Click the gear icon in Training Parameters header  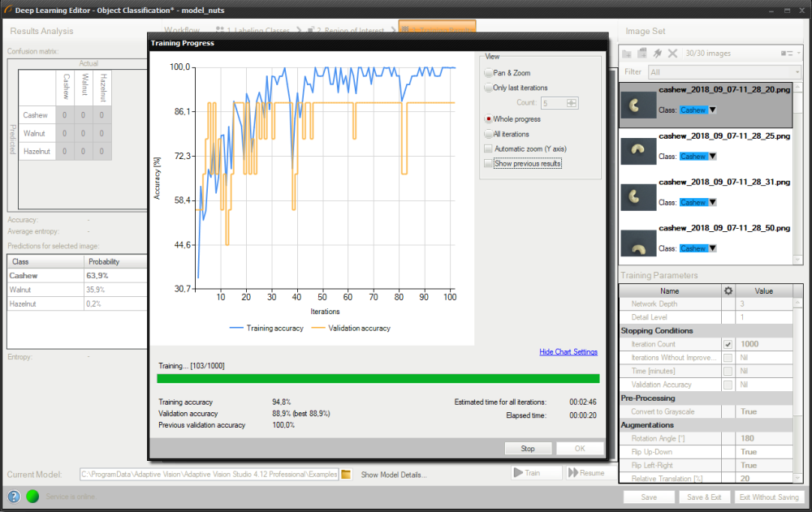click(x=728, y=290)
